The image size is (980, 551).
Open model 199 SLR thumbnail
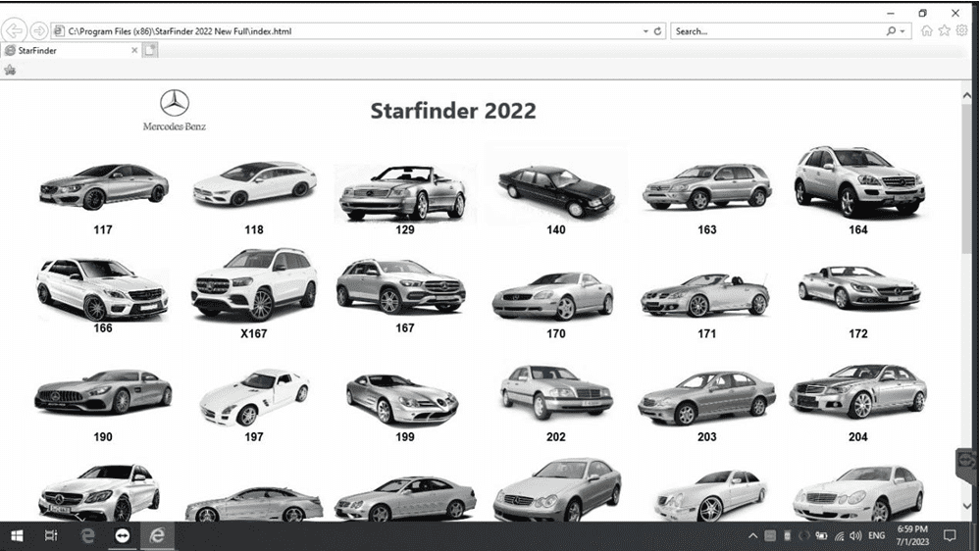(x=402, y=400)
